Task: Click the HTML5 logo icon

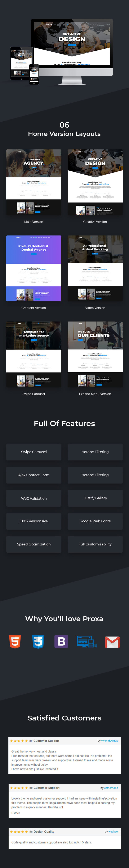Action: [x=15, y=641]
